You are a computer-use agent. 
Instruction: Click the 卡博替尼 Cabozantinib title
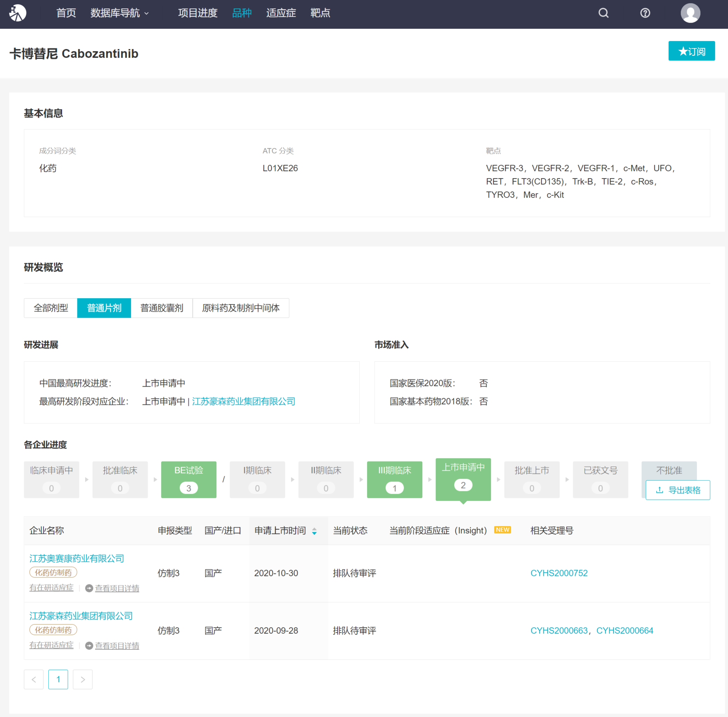(74, 54)
